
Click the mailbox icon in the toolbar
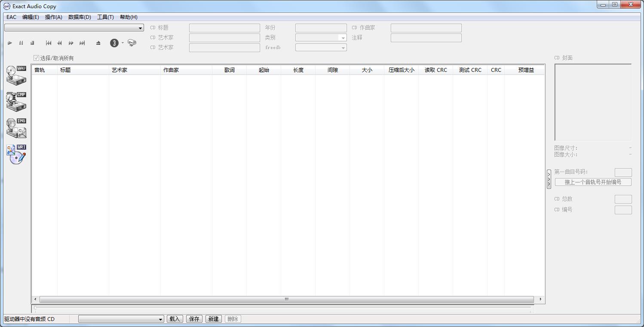132,43
